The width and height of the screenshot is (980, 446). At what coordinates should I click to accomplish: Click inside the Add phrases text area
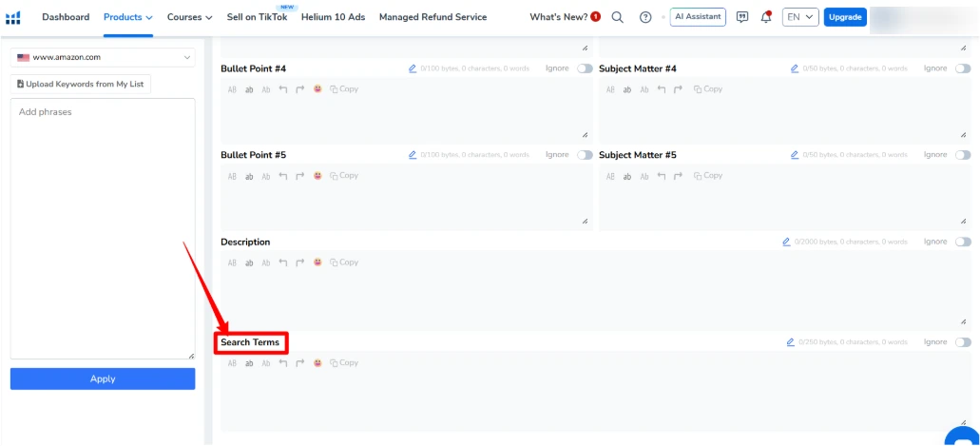(103, 228)
